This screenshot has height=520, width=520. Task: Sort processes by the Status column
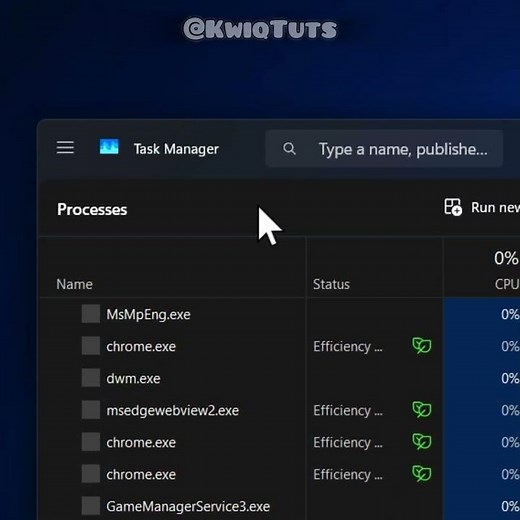click(x=331, y=284)
